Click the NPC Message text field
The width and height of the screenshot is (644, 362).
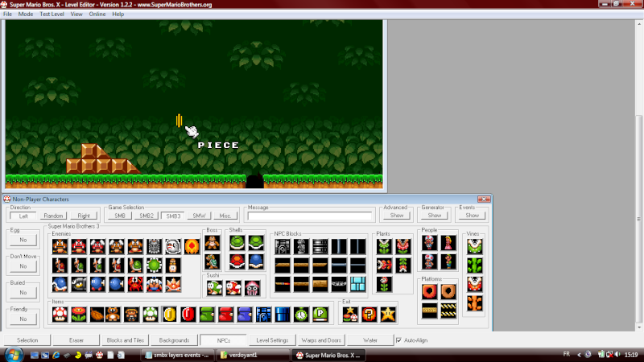pyautogui.click(x=310, y=216)
